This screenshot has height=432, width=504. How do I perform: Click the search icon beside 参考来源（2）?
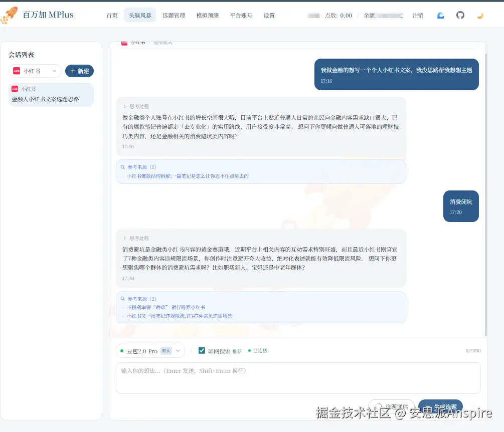[123, 299]
